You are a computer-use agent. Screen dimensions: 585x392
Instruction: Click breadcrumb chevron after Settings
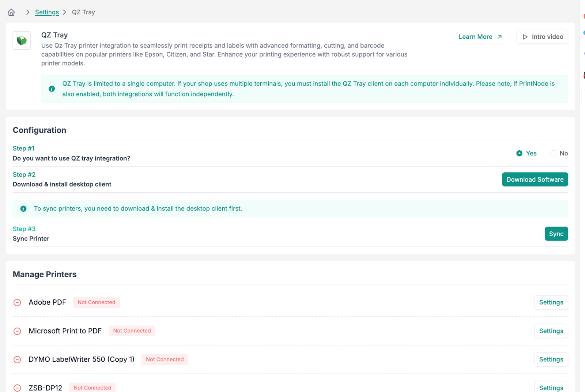(65, 12)
